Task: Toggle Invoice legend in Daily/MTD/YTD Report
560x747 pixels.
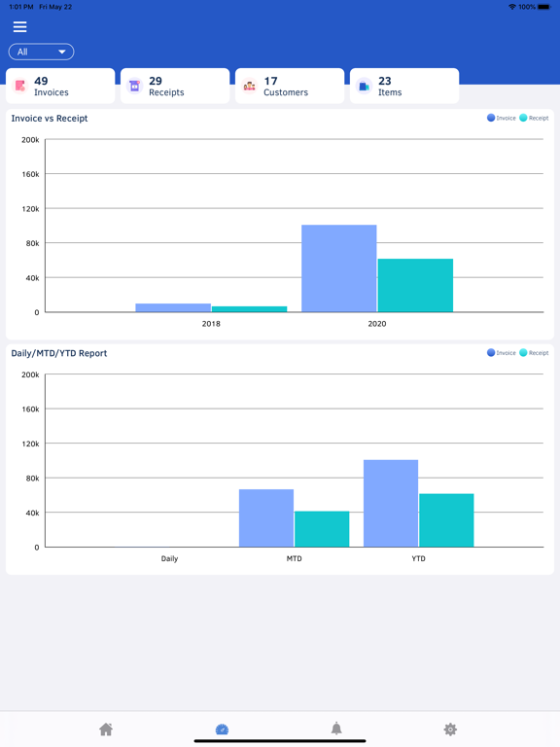Action: [502, 352]
